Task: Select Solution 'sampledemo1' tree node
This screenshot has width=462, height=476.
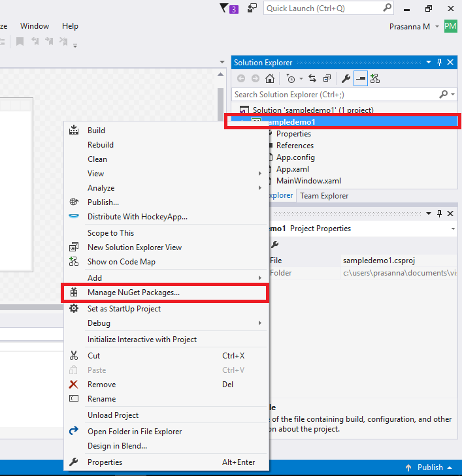Action: tap(313, 110)
